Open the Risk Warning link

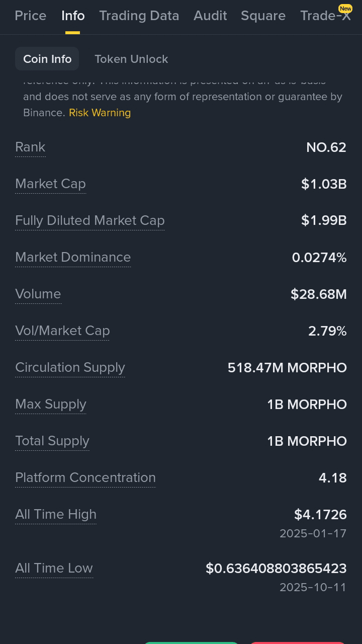[x=100, y=113]
